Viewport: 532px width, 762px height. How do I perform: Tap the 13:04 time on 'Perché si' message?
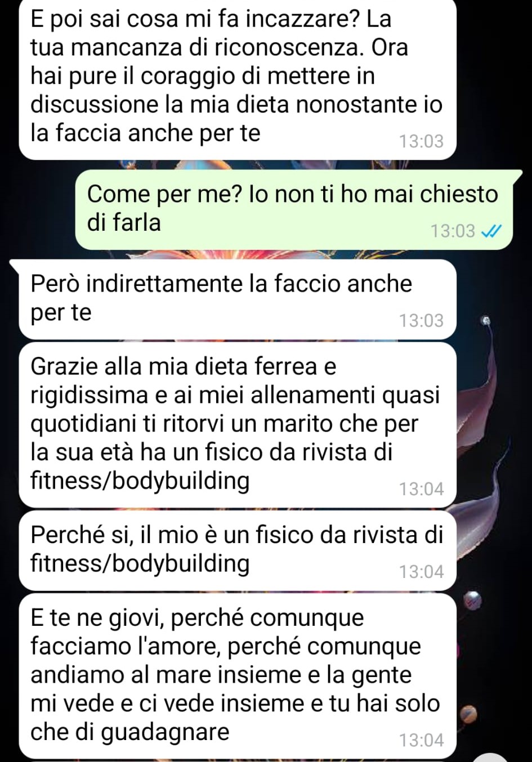[422, 572]
